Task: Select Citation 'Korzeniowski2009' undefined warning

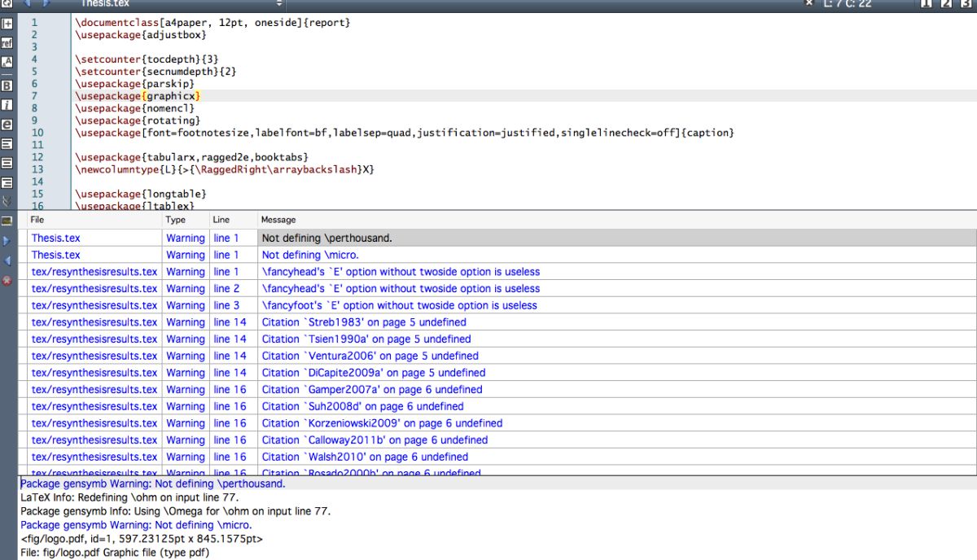Action: tap(617, 423)
